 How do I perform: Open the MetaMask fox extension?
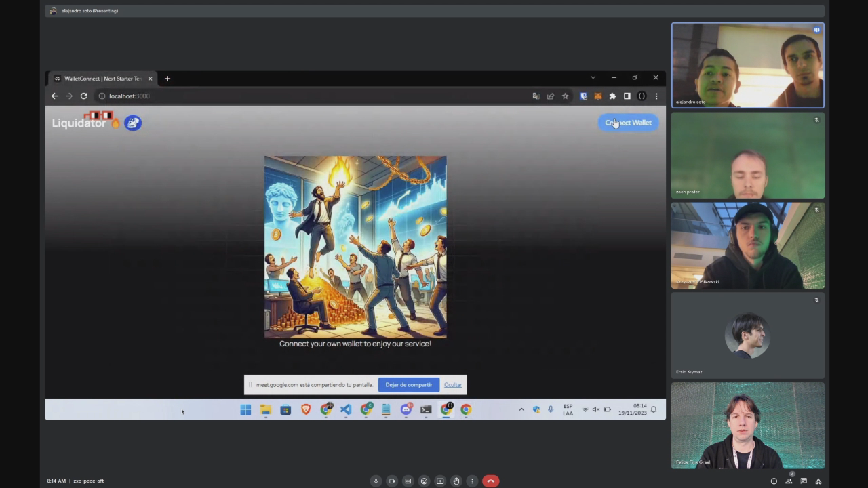(x=598, y=96)
